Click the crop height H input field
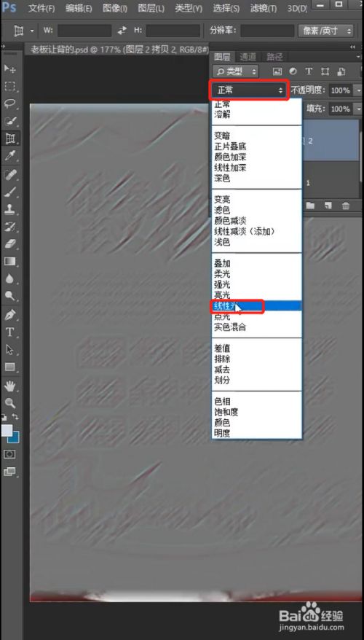 click(173, 31)
